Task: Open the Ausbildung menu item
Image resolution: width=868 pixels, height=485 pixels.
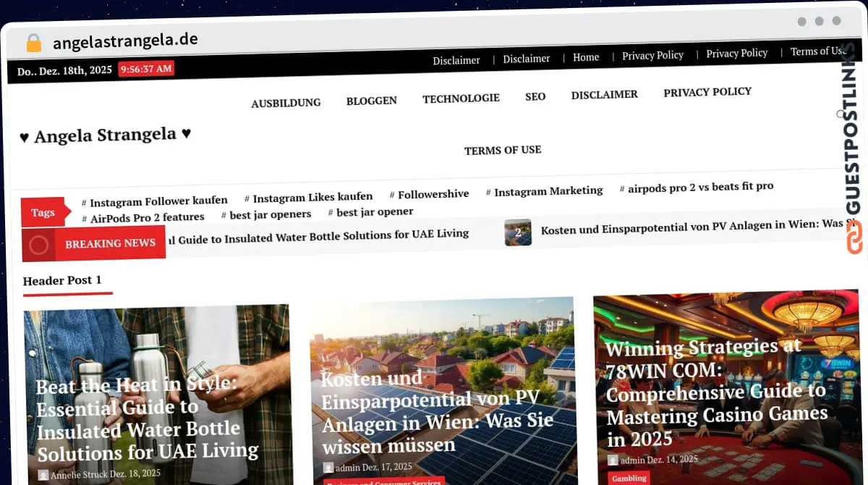Action: point(286,103)
